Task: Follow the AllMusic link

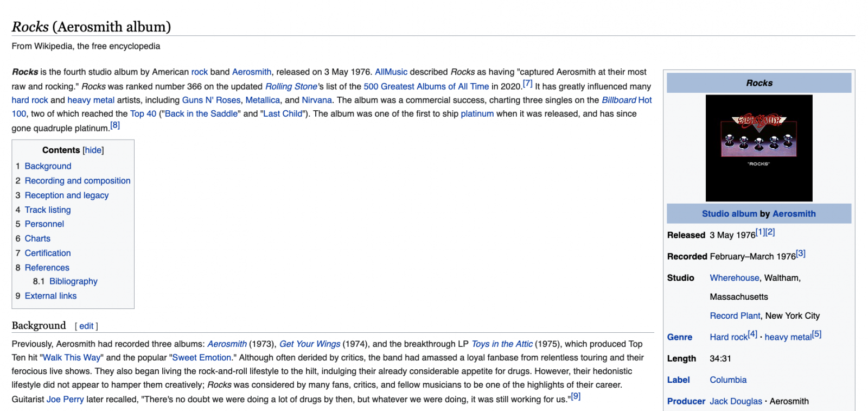Action: tap(391, 72)
